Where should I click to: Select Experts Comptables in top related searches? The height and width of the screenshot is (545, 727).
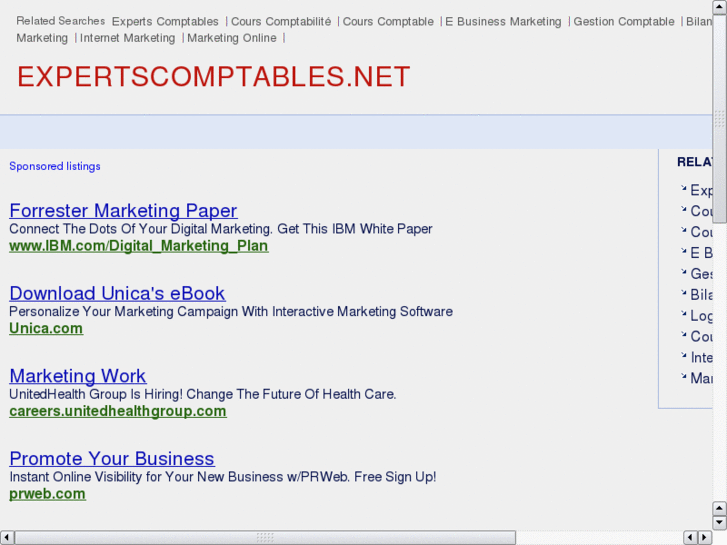pos(165,22)
